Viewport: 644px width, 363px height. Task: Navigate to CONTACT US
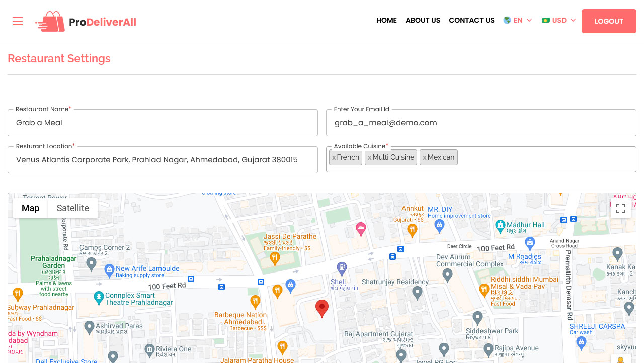pos(471,21)
